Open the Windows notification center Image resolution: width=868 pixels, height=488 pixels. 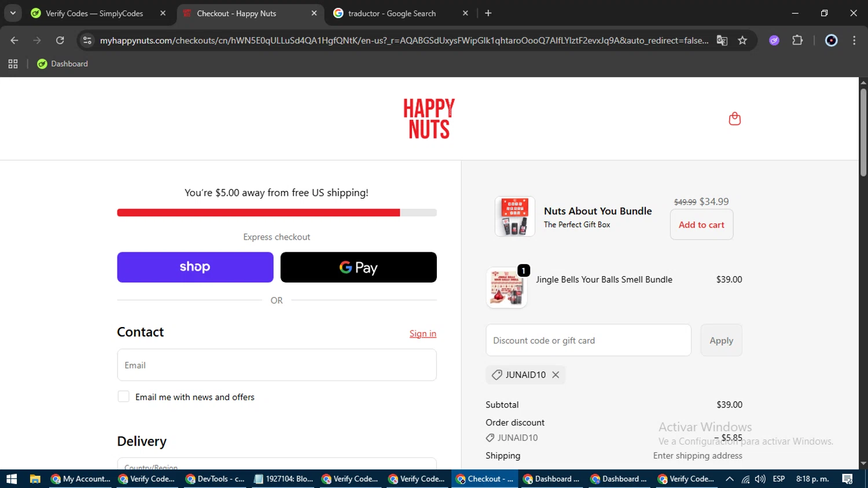[847, 479]
